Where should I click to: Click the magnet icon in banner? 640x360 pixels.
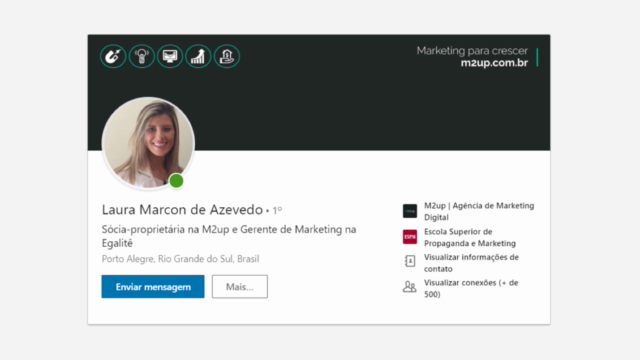113,56
